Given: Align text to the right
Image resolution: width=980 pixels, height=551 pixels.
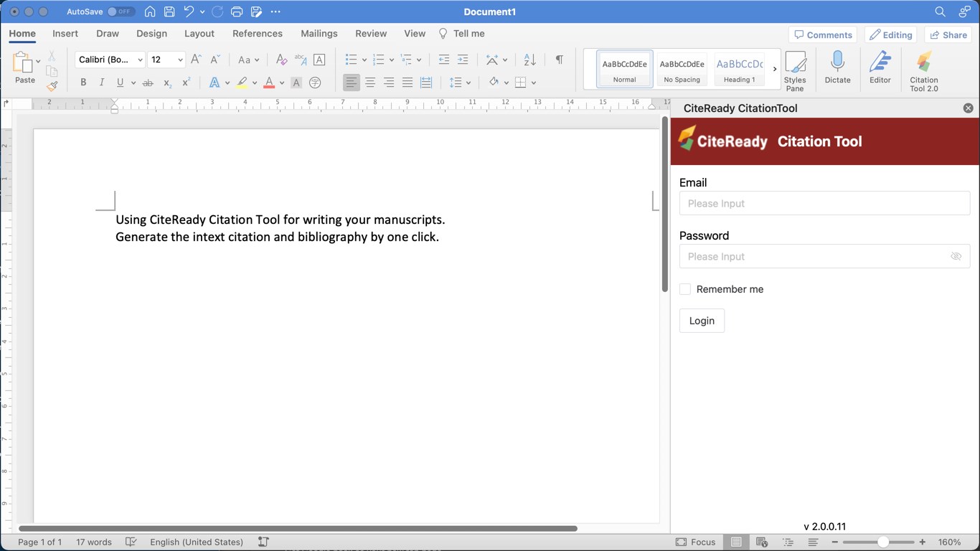Looking at the screenshot, I should tap(389, 83).
